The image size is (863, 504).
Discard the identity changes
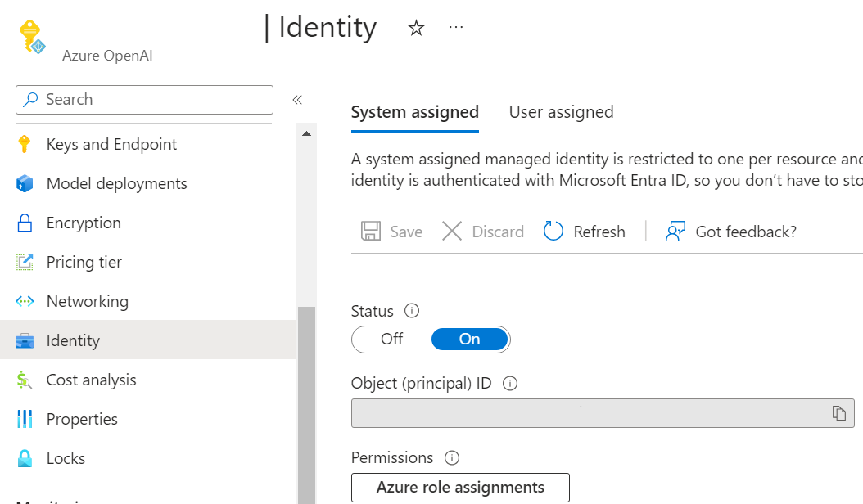[x=482, y=232]
